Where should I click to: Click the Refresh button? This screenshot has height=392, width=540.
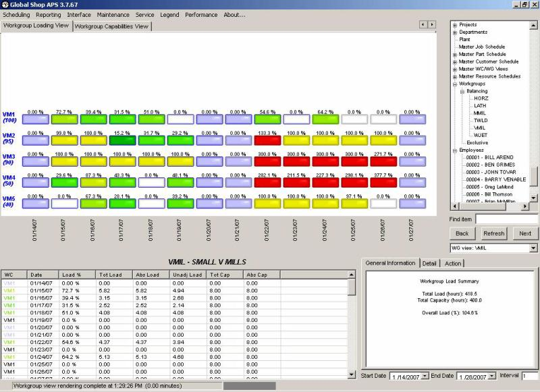coord(493,233)
